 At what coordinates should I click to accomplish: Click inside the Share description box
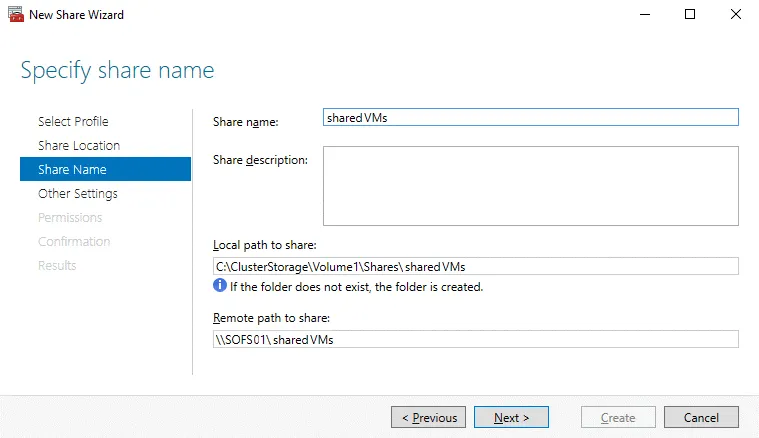click(530, 186)
